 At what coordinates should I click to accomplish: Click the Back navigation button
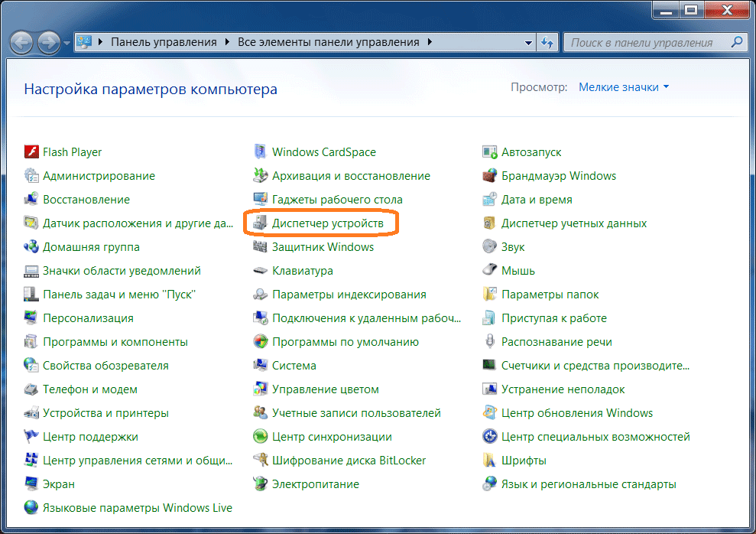pyautogui.click(x=21, y=42)
